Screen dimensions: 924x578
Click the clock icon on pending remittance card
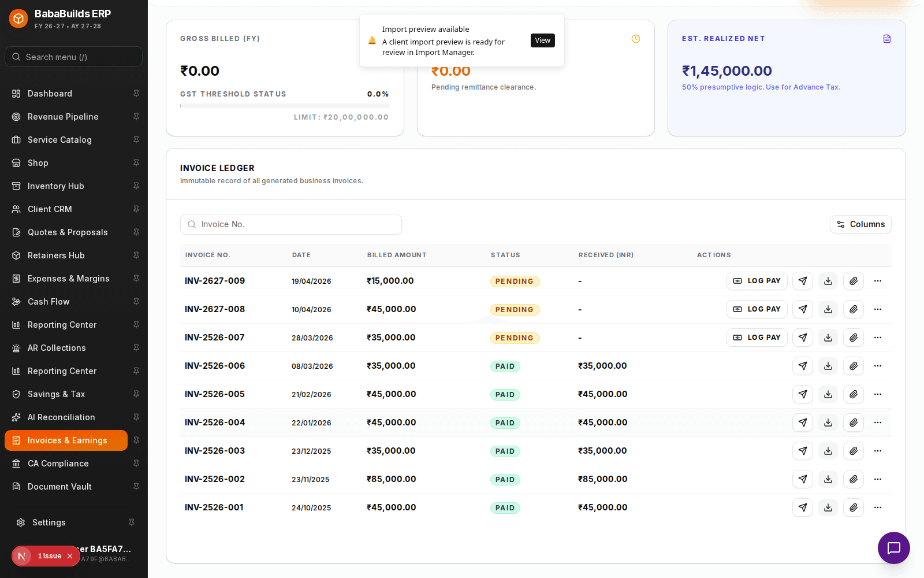636,39
